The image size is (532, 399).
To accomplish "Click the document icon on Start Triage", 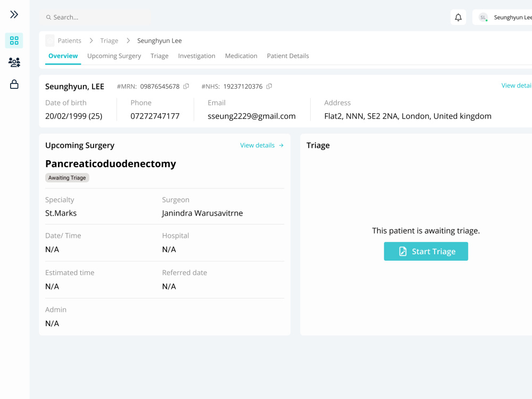I will coord(403,252).
